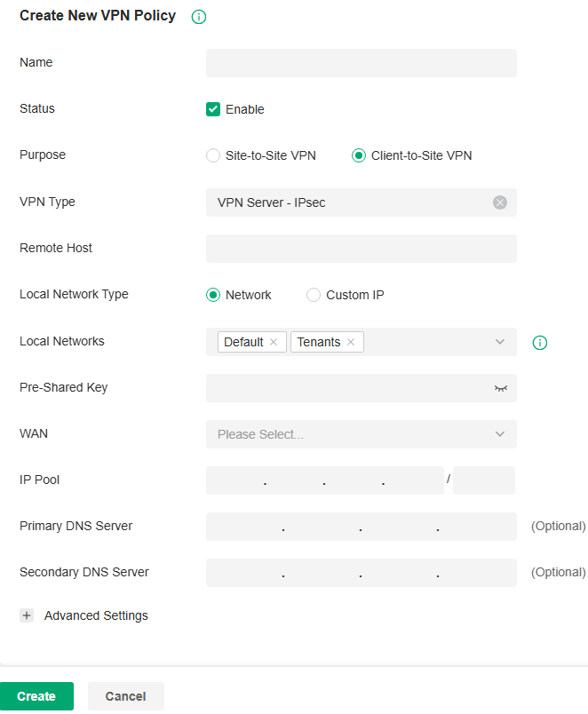
Task: Click the info icon beside the page title
Action: (x=199, y=16)
